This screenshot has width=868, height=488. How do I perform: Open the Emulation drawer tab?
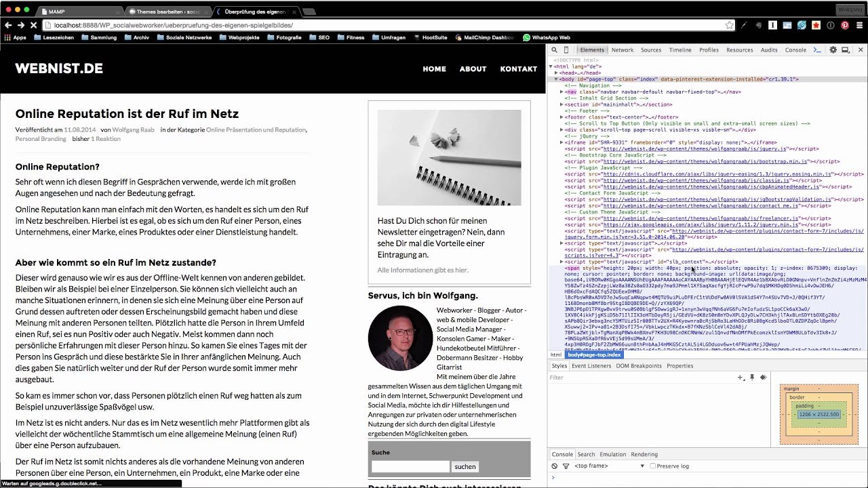tap(612, 454)
